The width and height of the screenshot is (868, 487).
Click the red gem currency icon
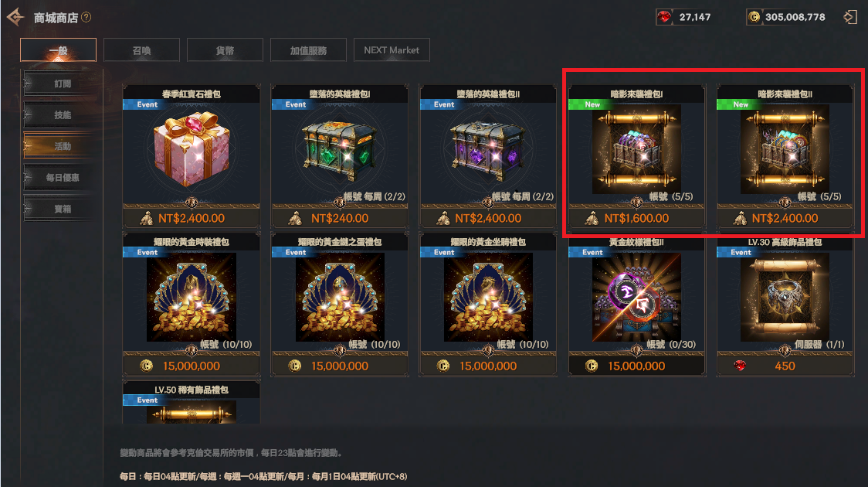(663, 17)
